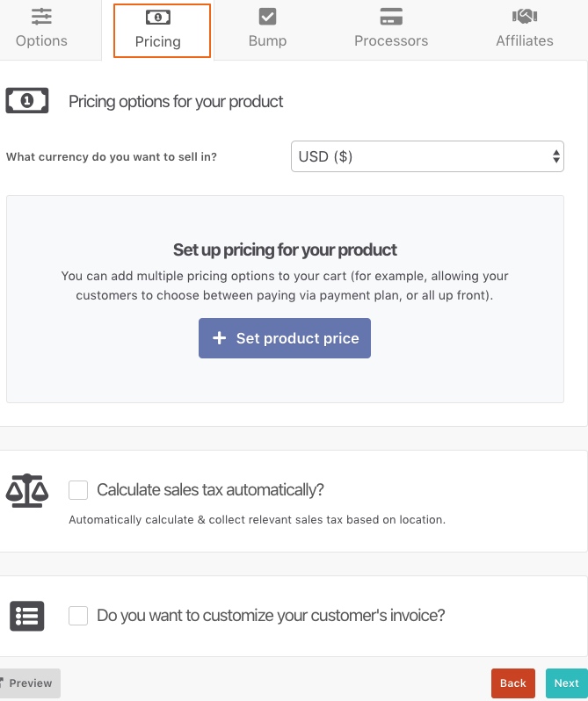
Task: Click the Options tab label text
Action: (41, 40)
